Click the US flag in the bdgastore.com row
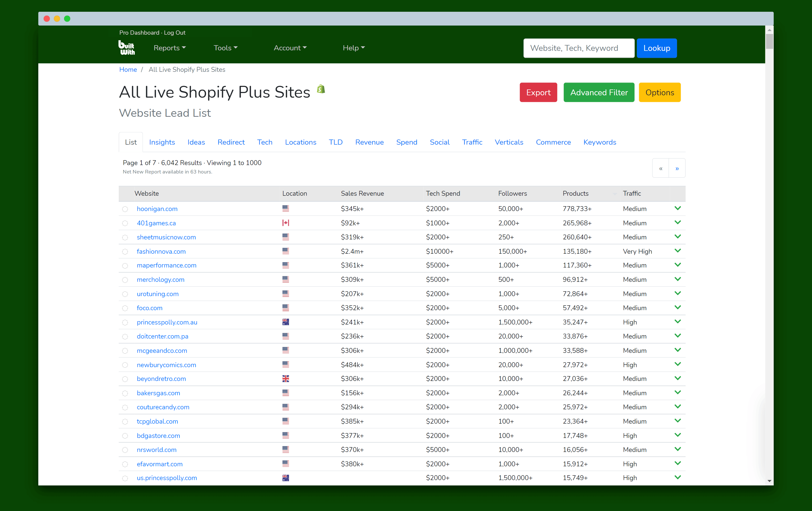The height and width of the screenshot is (511, 812). click(x=286, y=435)
